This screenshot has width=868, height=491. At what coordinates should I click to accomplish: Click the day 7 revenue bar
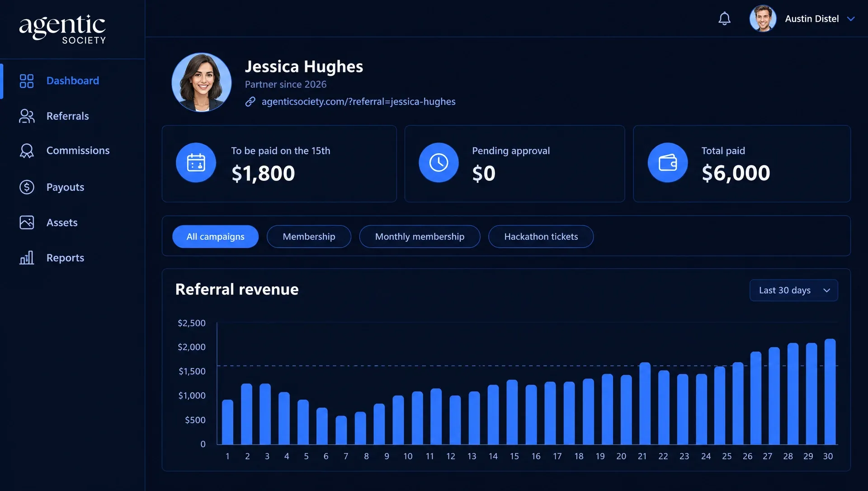coord(341,430)
